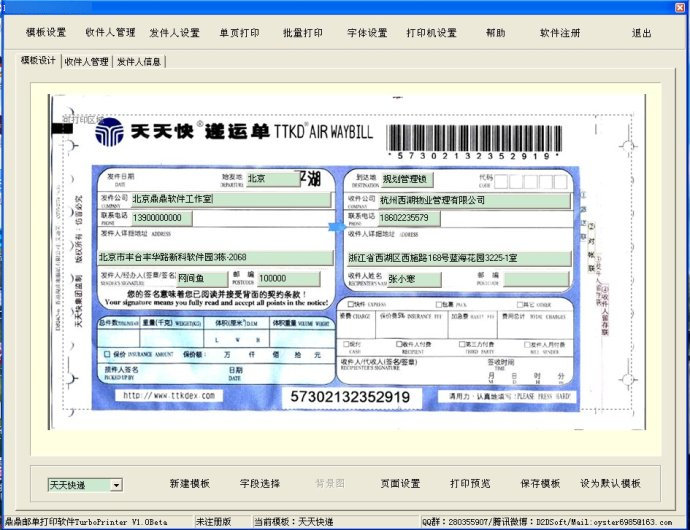Click the blue arrow between sender and recipient
The height and width of the screenshot is (530, 690).
[x=335, y=229]
